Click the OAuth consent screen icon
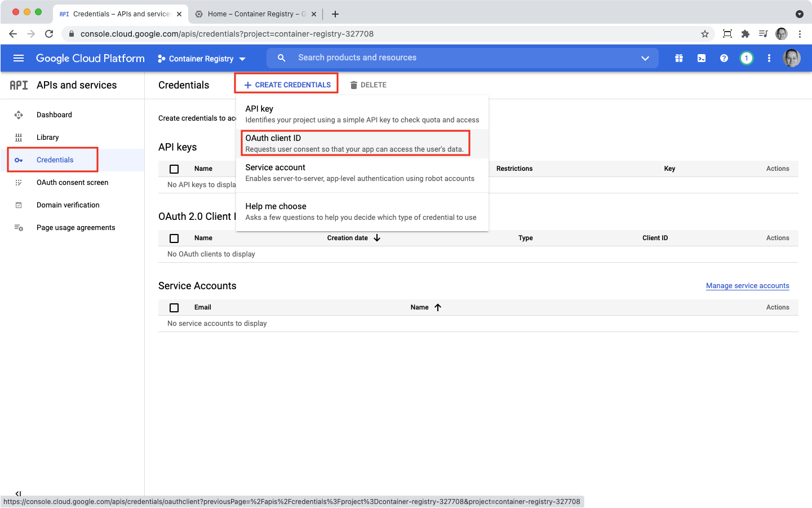 [19, 183]
